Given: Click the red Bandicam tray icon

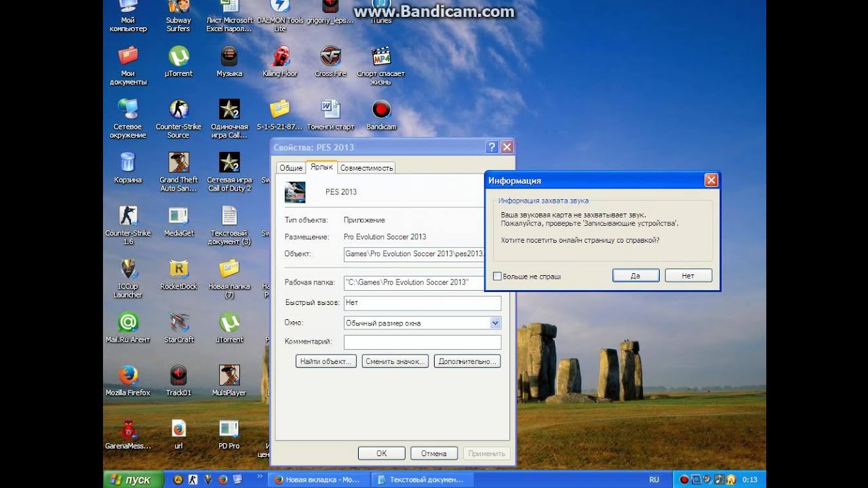Looking at the screenshot, I should pos(684,479).
